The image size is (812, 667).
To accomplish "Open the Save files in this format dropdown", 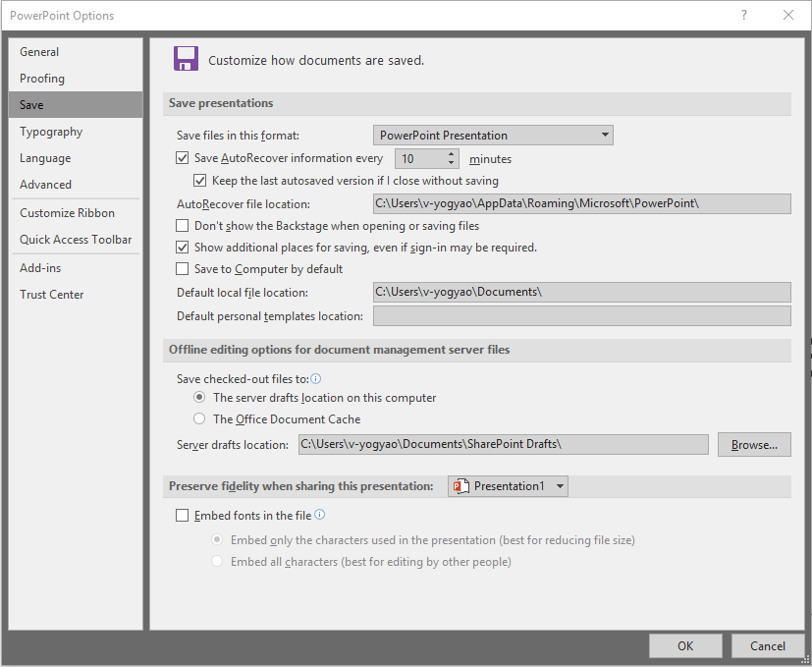I will [493, 136].
